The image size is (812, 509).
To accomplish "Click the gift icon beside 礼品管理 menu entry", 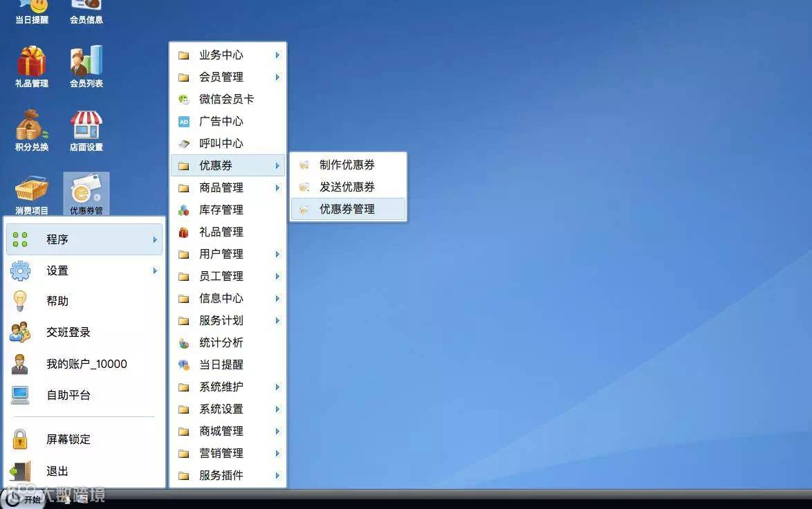I will point(183,232).
